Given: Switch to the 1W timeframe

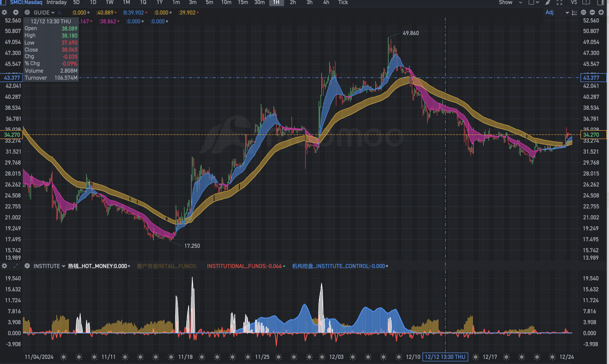Looking at the screenshot, I should click(x=110, y=2).
